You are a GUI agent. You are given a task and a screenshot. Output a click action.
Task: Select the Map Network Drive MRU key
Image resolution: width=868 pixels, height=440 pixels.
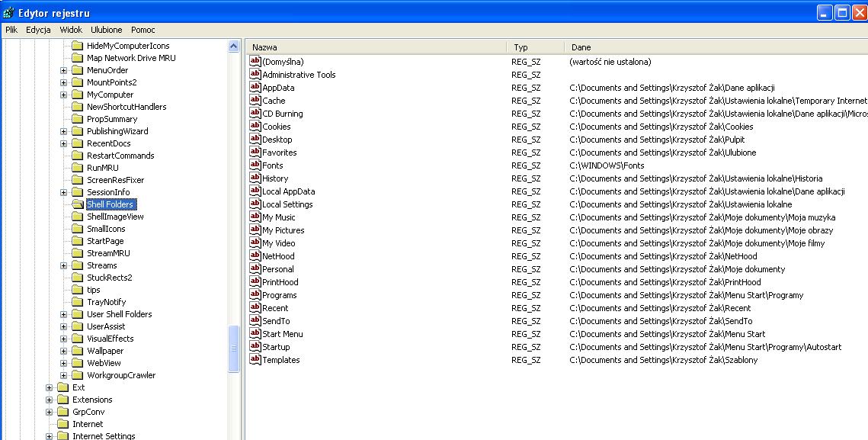point(131,58)
